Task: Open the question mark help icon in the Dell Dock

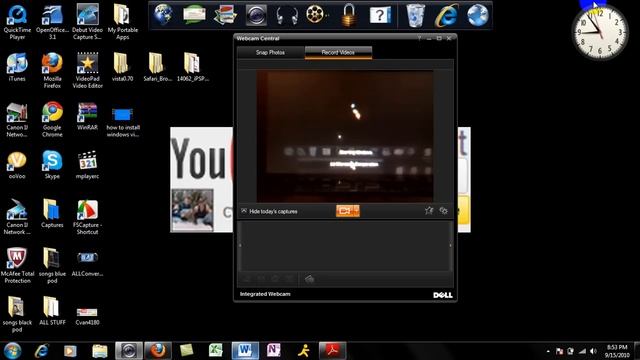Action: pyautogui.click(x=380, y=15)
